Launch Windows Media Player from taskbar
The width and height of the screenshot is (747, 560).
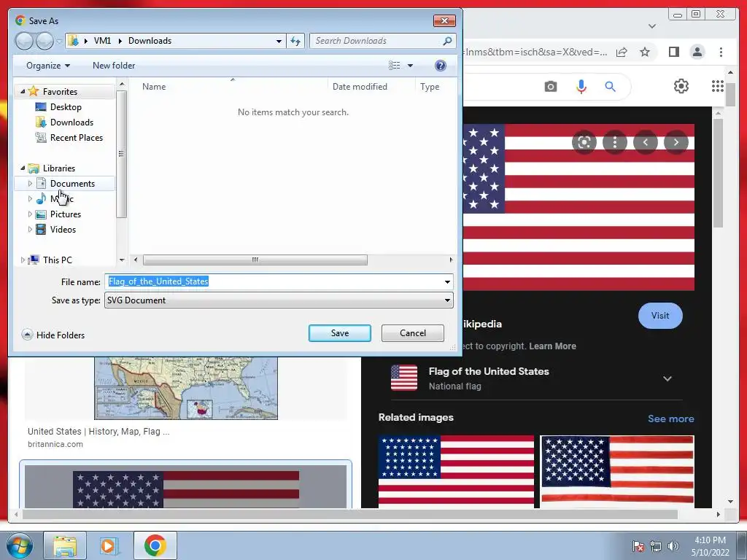(x=109, y=545)
